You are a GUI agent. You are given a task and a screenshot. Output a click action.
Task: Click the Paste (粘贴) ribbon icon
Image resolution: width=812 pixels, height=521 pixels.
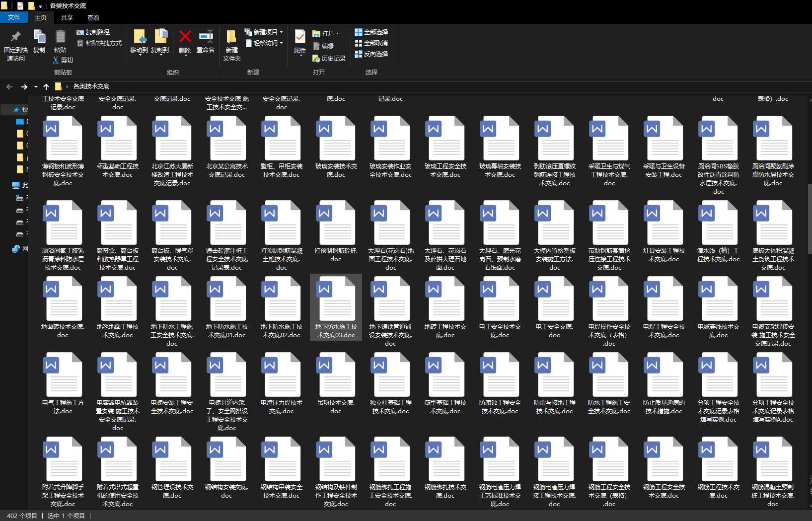60,37
